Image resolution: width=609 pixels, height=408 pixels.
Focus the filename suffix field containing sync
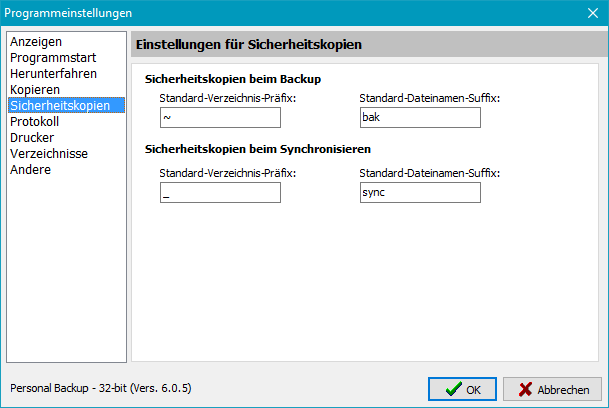420,192
